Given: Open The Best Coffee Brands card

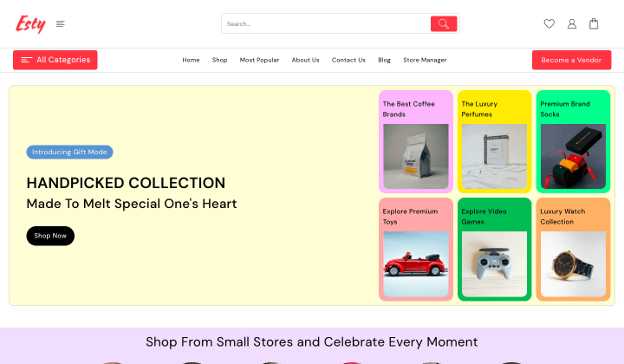Looking at the screenshot, I should pos(416,141).
